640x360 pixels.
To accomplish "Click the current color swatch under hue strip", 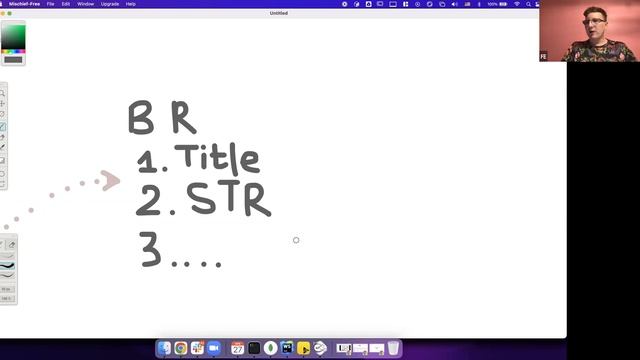I will 13,60.
